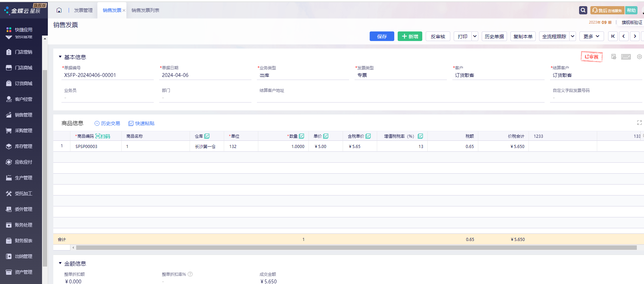Viewport: 644px width, 284px height.
Task: Open 财务报表 module
Action: 19,241
